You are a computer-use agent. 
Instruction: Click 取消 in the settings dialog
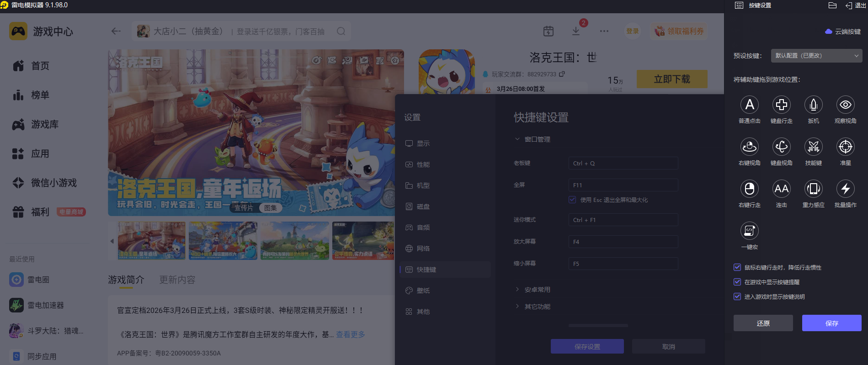(x=669, y=346)
